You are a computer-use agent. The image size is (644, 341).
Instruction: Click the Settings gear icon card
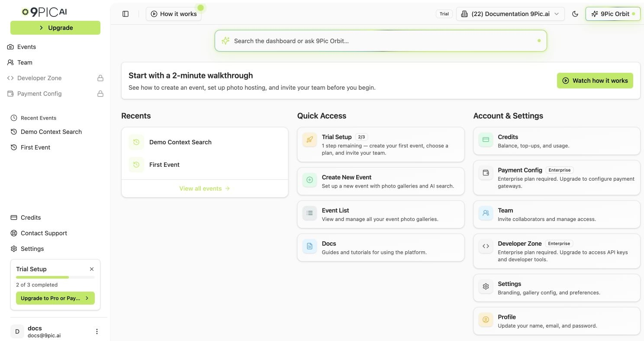pyautogui.click(x=486, y=286)
